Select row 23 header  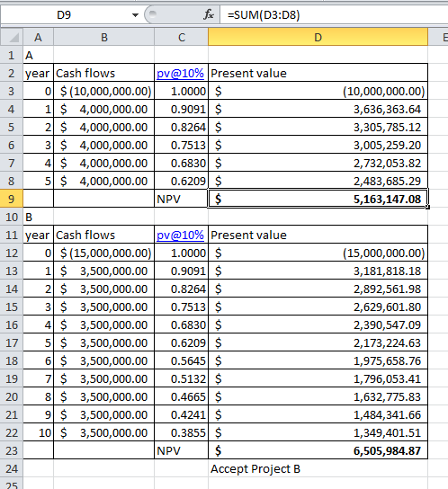[12, 450]
